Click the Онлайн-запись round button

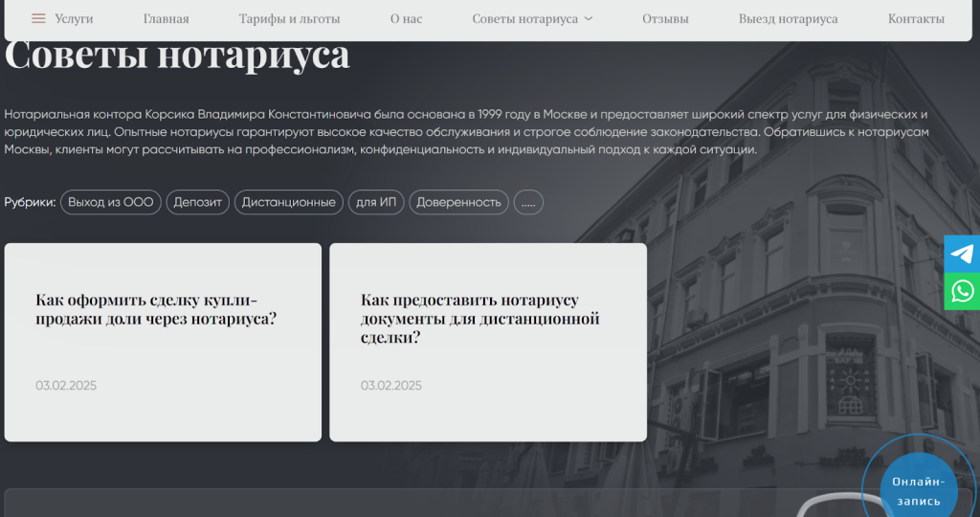click(917, 490)
